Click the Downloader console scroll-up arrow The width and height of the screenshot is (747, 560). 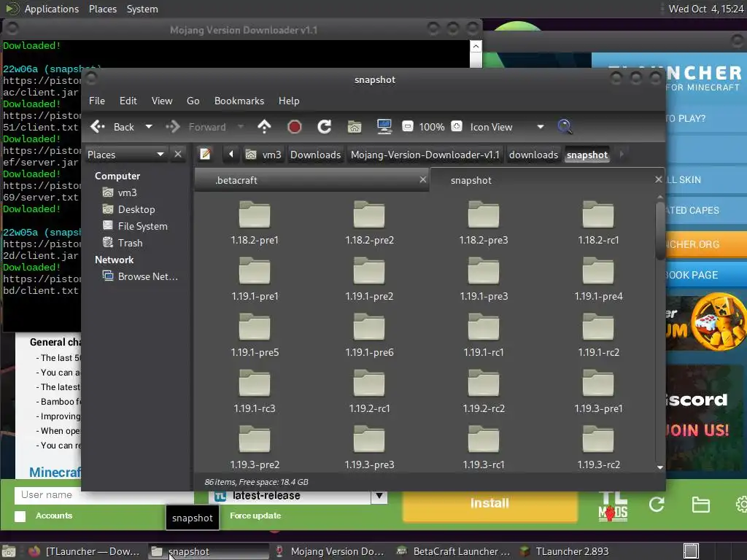[x=476, y=47]
